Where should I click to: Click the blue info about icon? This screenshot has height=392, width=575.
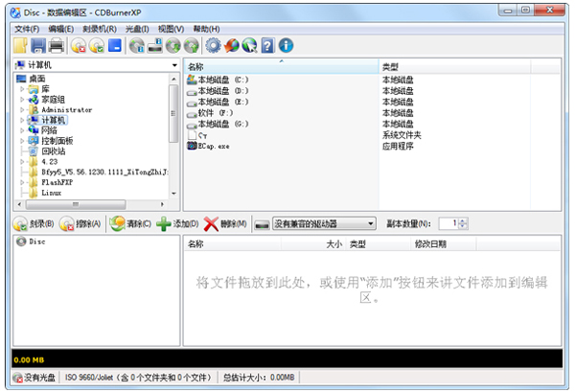pyautogui.click(x=286, y=45)
